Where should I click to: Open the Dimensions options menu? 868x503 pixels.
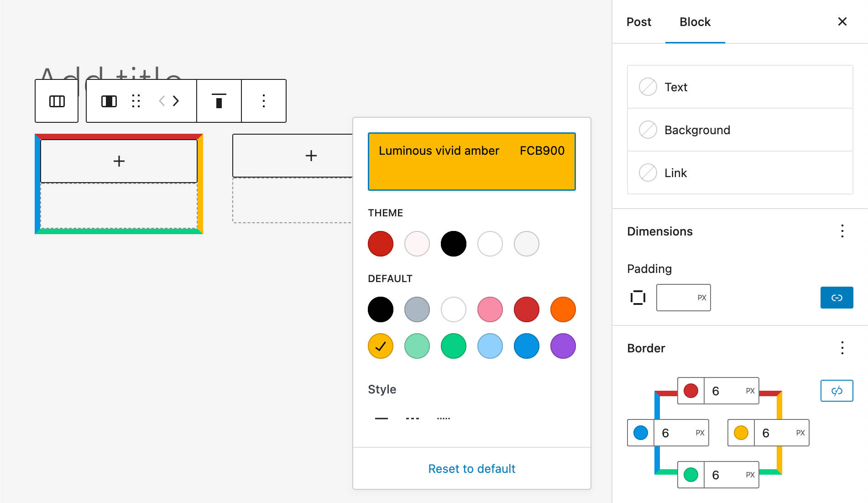842,231
